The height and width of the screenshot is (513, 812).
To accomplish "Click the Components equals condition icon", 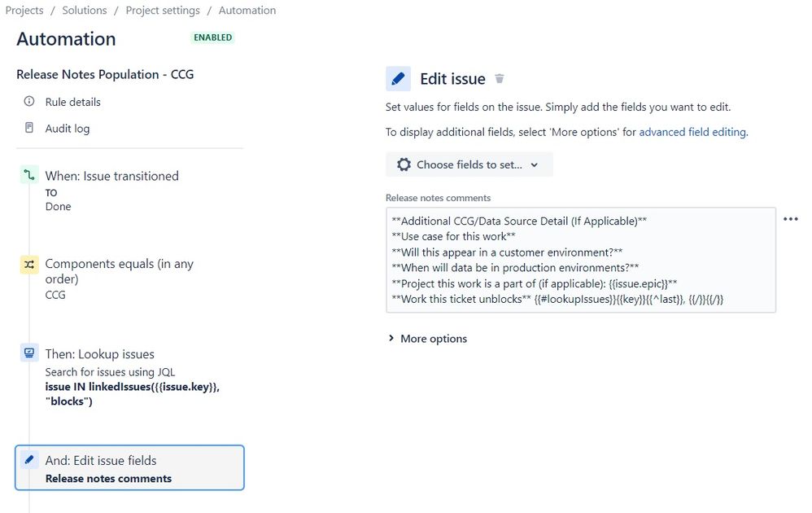I will [x=28, y=264].
